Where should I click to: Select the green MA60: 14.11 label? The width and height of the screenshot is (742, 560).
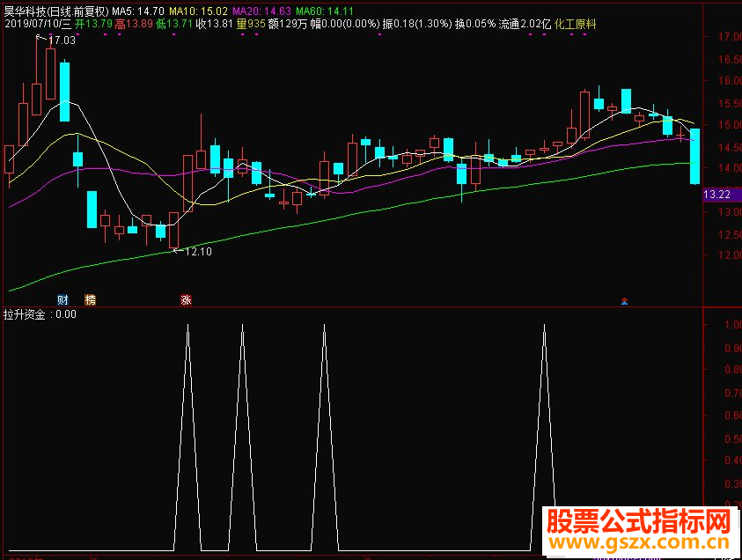tap(325, 11)
